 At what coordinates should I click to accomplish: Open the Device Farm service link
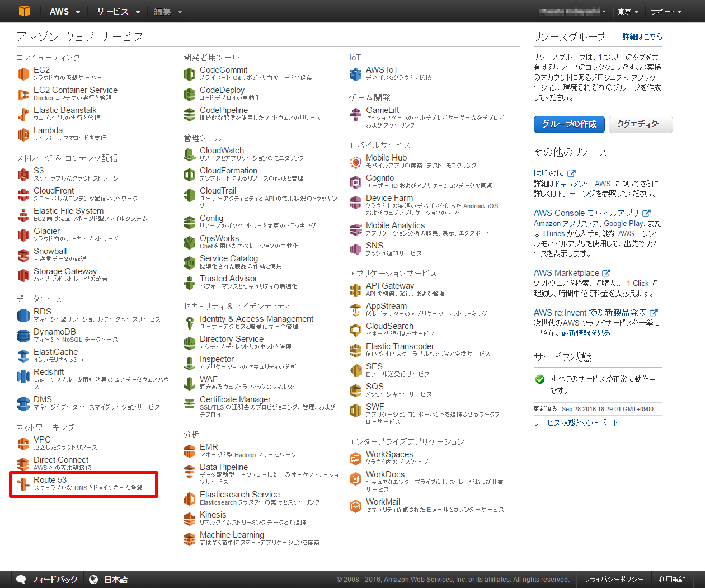point(389,198)
